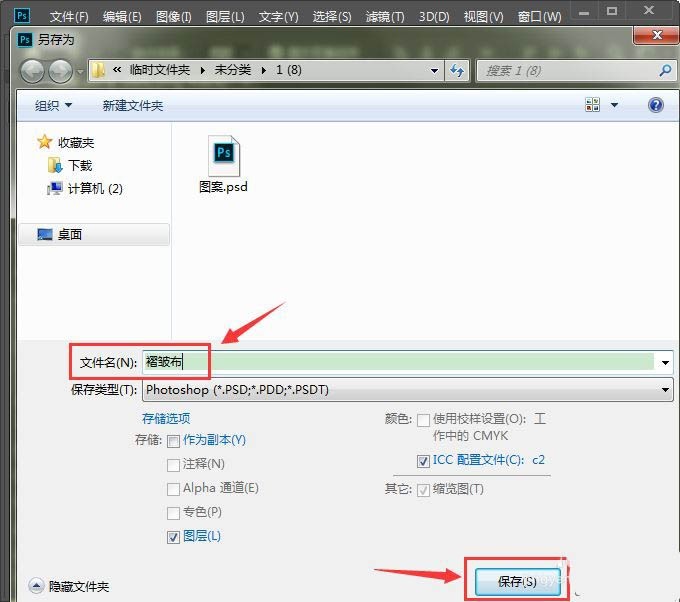Select 下载 in the navigation pane
This screenshot has height=602, width=680.
click(x=80, y=165)
